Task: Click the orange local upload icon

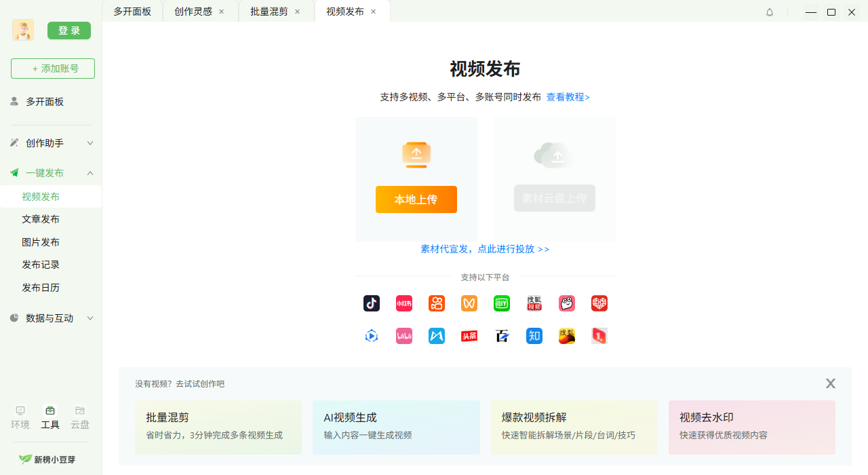Action: pos(416,155)
